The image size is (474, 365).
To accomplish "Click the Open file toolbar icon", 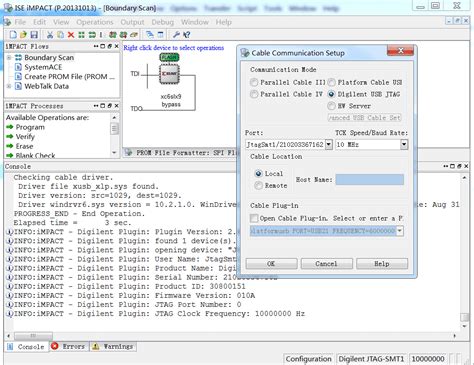I will point(23,34).
